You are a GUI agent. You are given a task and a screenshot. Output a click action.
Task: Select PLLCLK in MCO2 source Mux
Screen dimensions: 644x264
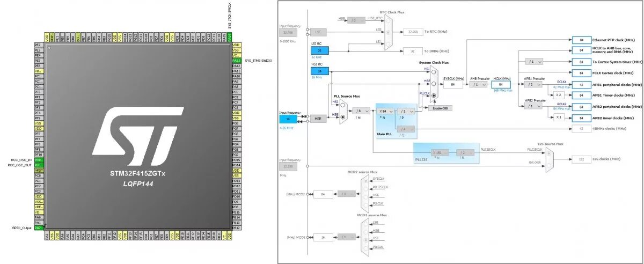point(367,206)
